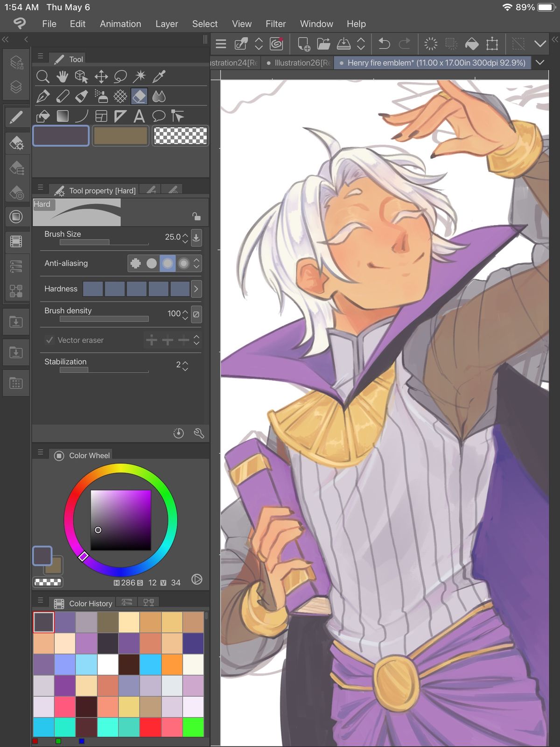The width and height of the screenshot is (560, 747).
Task: Collapse left palette dock double chevron
Action: [6, 40]
